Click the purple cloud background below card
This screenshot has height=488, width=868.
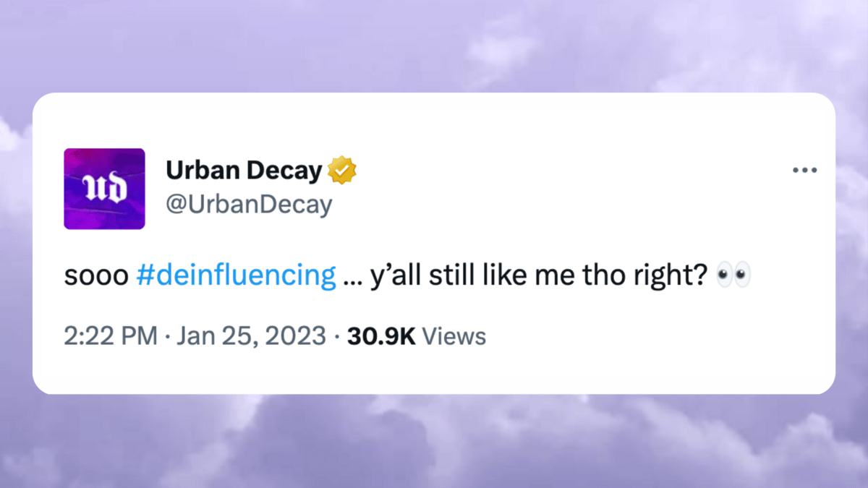click(434, 441)
